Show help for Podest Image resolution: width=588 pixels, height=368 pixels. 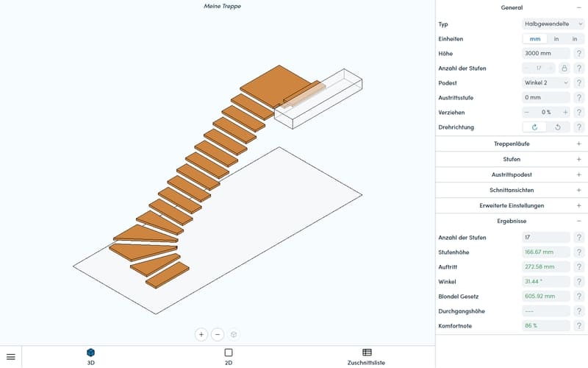tap(579, 83)
